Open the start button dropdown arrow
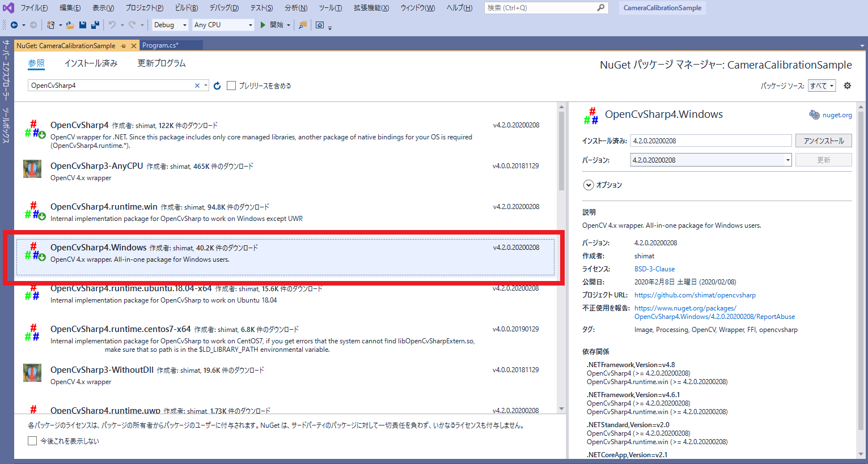 pyautogui.click(x=288, y=25)
